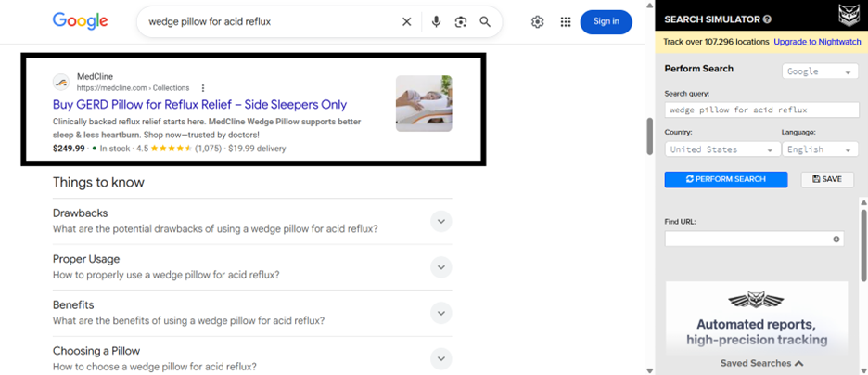Viewport: 868px width, 375px height.
Task: Open the Country dropdown
Action: (721, 149)
